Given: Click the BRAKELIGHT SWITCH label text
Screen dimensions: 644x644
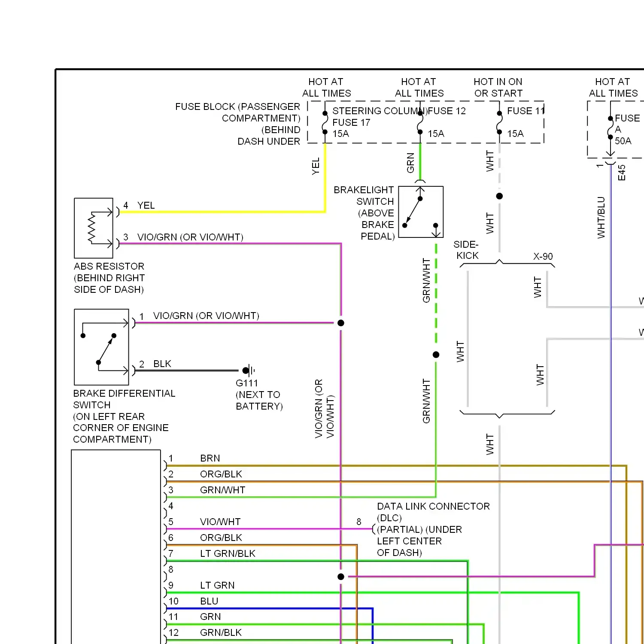Looking at the screenshot, I should tap(364, 213).
